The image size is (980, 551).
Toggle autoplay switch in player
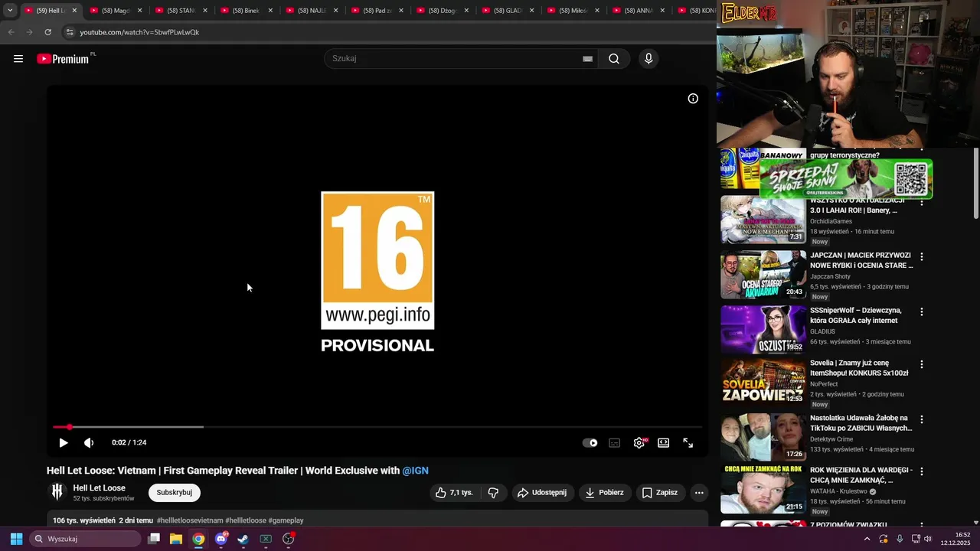click(590, 443)
